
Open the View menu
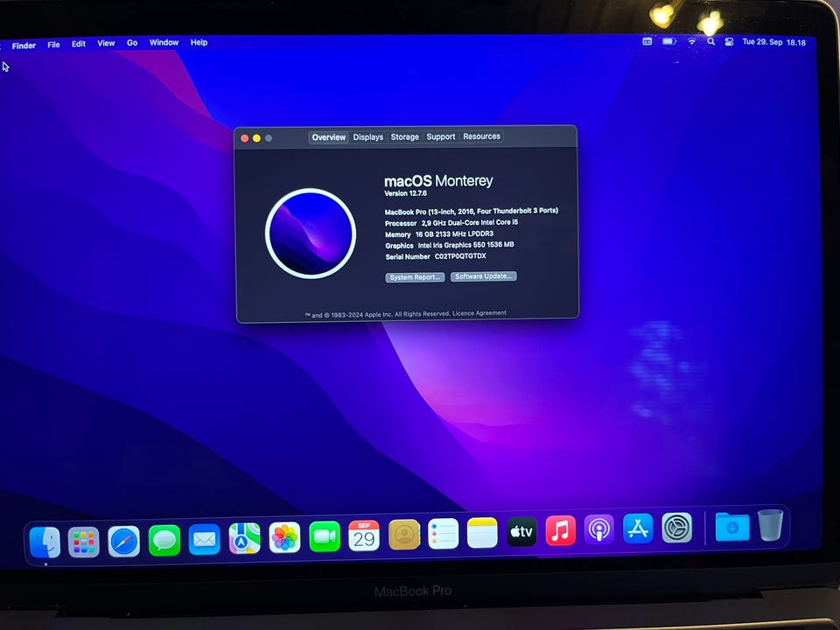click(106, 44)
